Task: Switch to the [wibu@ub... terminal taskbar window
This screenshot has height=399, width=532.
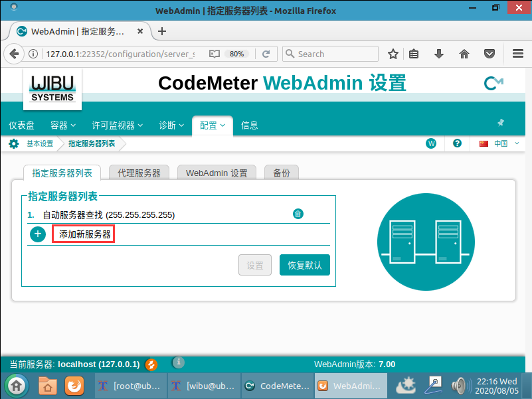Action: (x=204, y=386)
